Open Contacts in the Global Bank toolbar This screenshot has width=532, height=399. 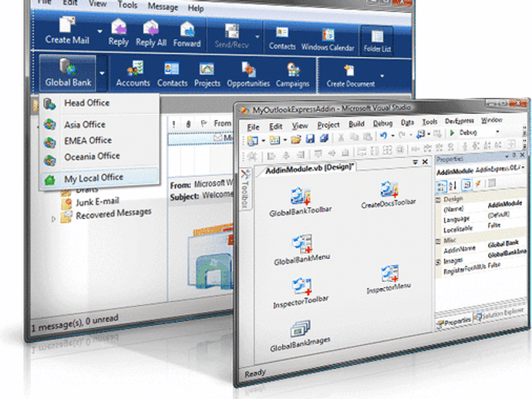[173, 74]
